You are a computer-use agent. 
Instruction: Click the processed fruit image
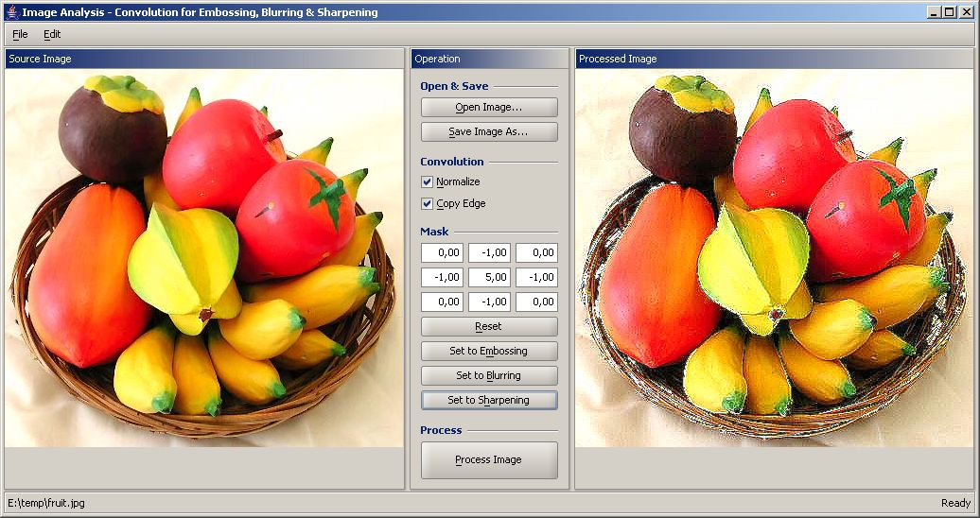(775, 257)
